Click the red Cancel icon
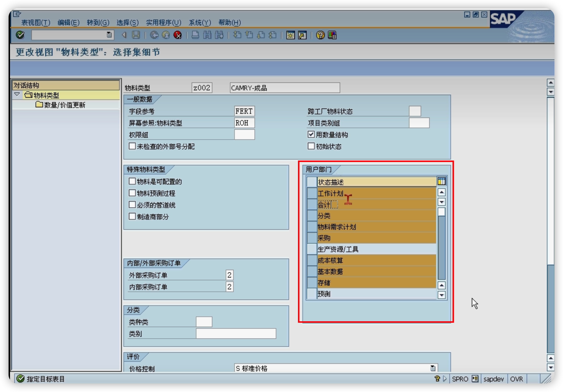563x392 pixels. 178,35
